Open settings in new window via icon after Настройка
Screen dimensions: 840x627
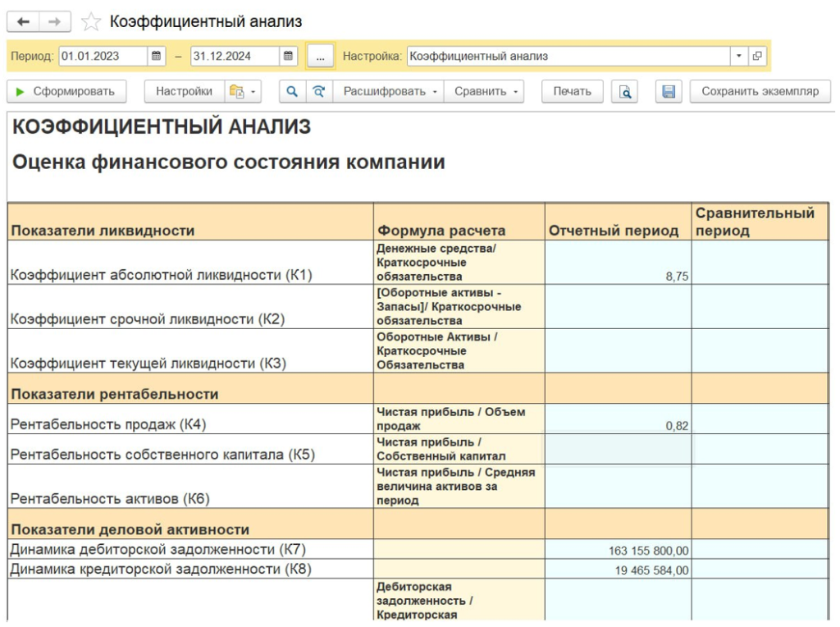tap(758, 56)
